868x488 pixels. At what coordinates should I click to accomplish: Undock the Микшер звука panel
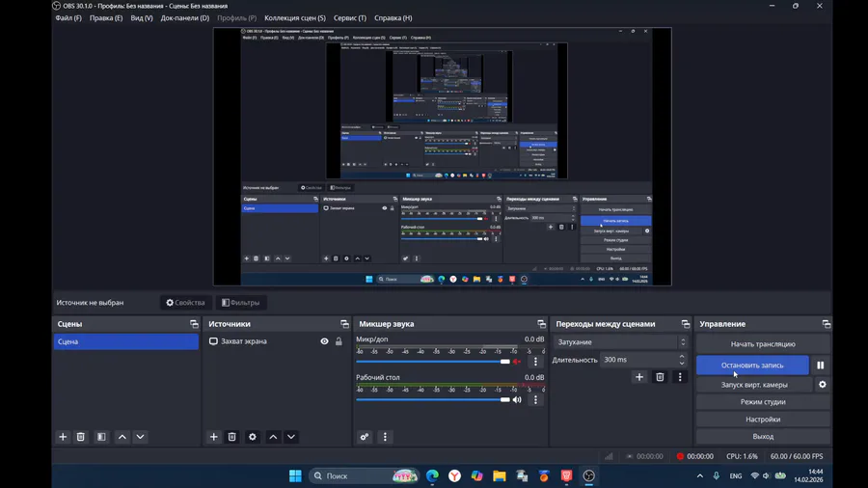tap(541, 324)
